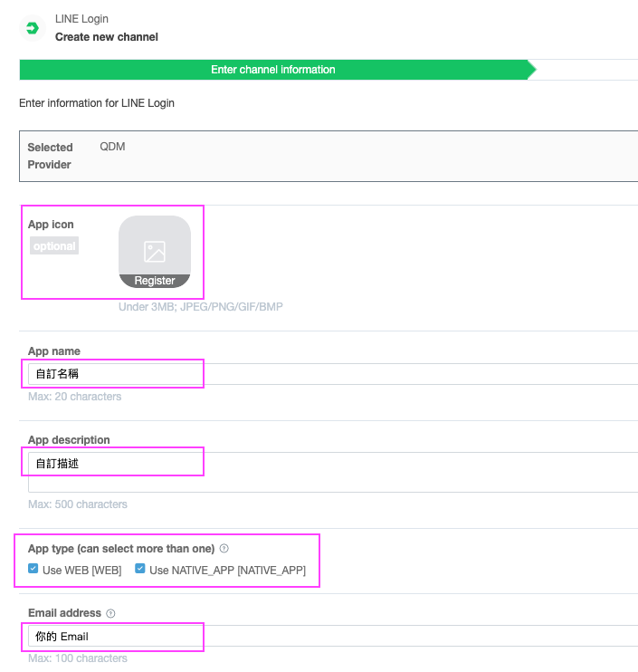Uncheck the Use WEB [WEB] checkbox
The width and height of the screenshot is (638, 672).
coord(33,569)
